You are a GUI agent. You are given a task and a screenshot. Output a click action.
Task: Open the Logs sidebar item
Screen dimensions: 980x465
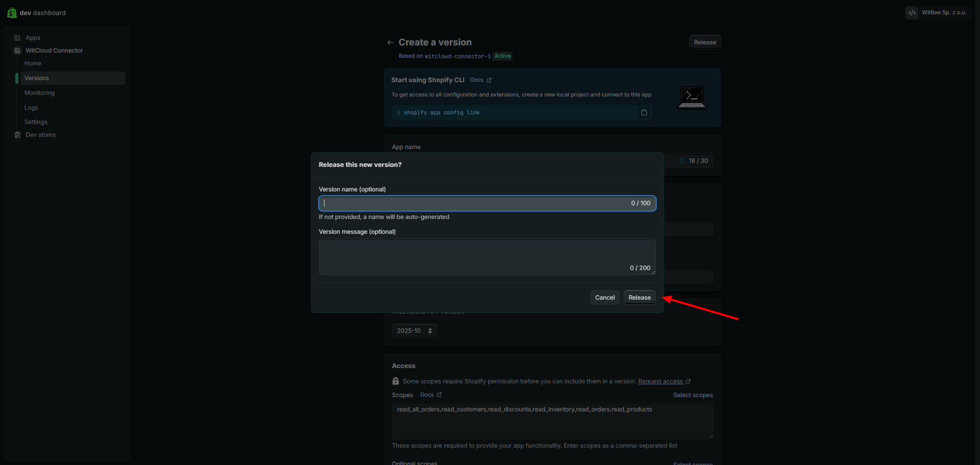[x=31, y=108]
